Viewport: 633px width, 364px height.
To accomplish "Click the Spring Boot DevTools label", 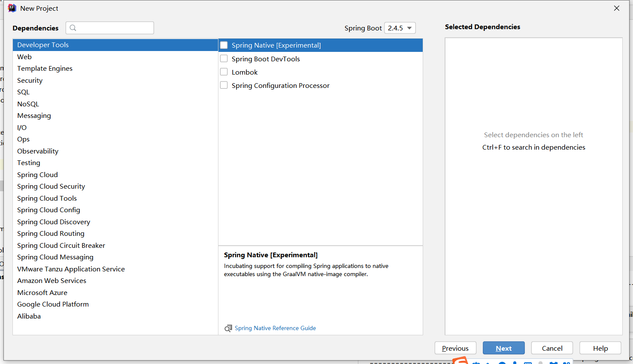I will (x=266, y=59).
